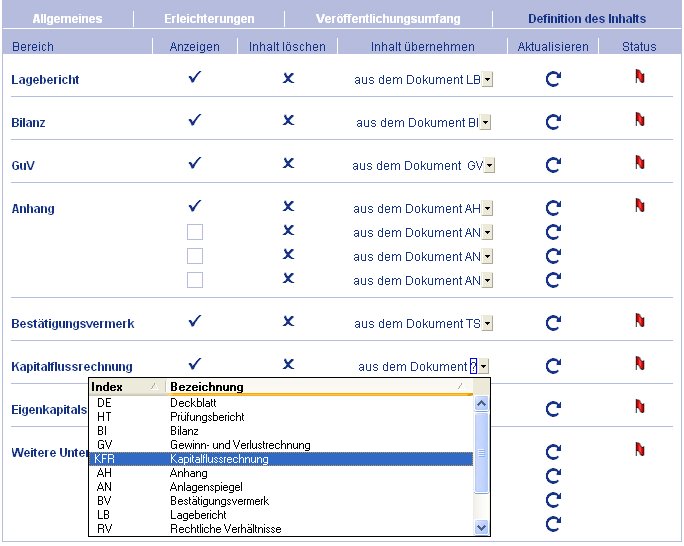684x546 pixels.
Task: Select DE Deckblatt in the list
Action: [281, 403]
